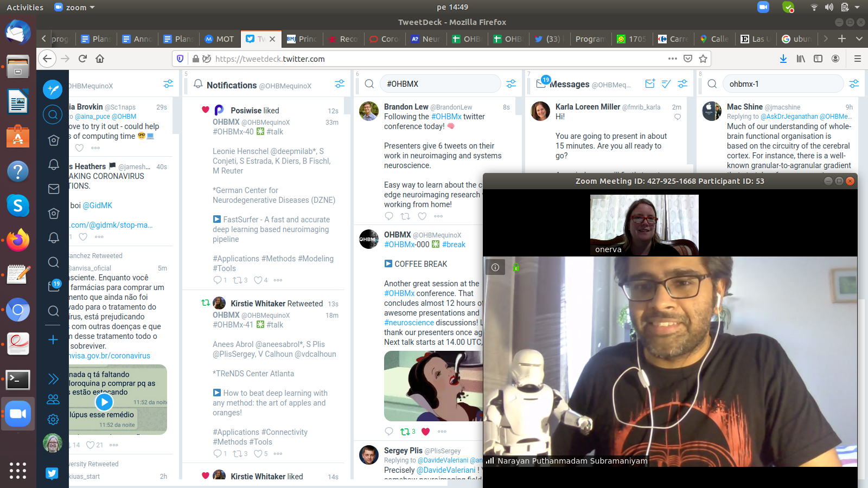
Task: Open the #OHBMX search column settings
Action: pos(511,84)
